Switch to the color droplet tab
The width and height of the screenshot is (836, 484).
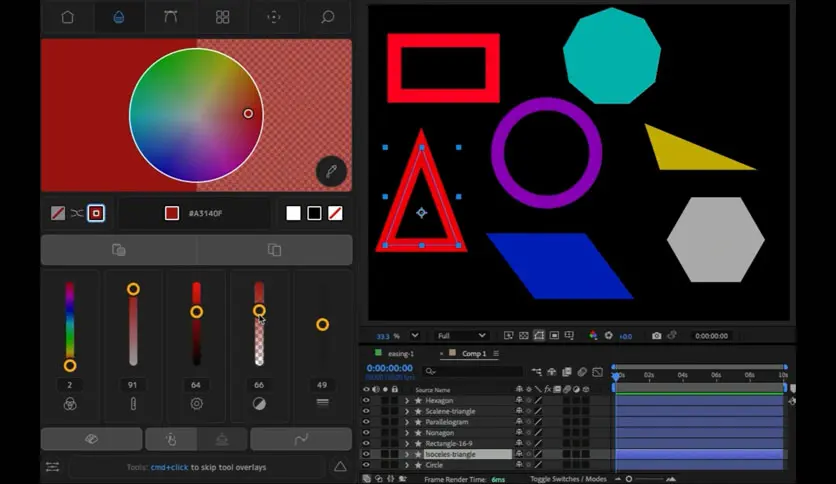pyautogui.click(x=119, y=17)
